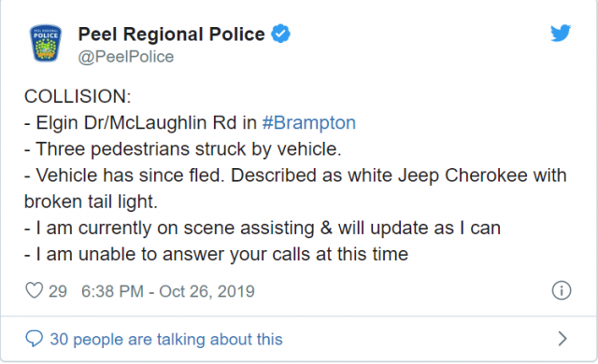598x364 pixels.
Task: Open the 6:38 PM - Oct 26, 2019 timestamp
Action: click(x=168, y=291)
